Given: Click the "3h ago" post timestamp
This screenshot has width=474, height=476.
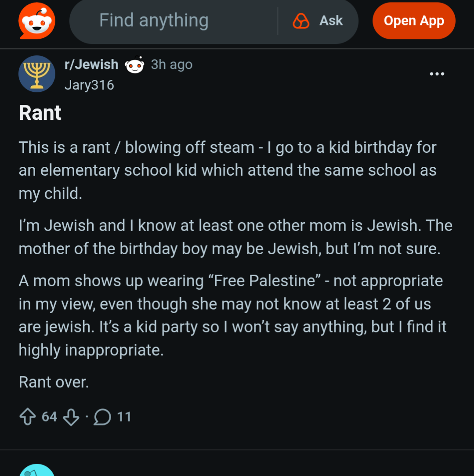Looking at the screenshot, I should [x=172, y=65].
